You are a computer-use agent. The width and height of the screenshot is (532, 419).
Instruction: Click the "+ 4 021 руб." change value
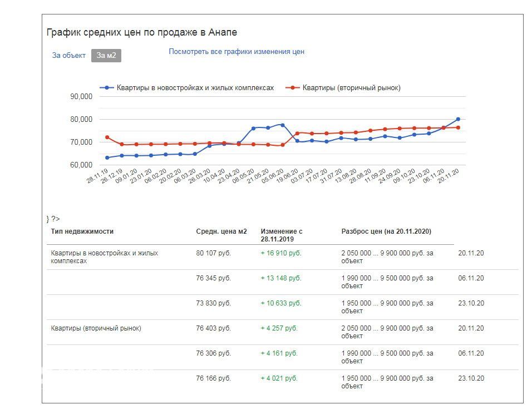279,378
